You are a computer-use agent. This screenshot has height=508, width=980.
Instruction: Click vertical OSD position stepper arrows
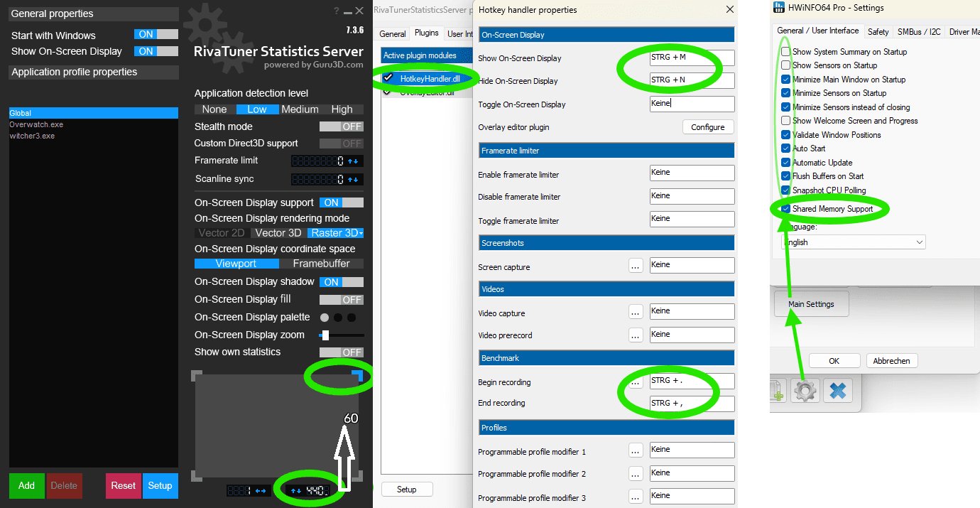pos(295,490)
